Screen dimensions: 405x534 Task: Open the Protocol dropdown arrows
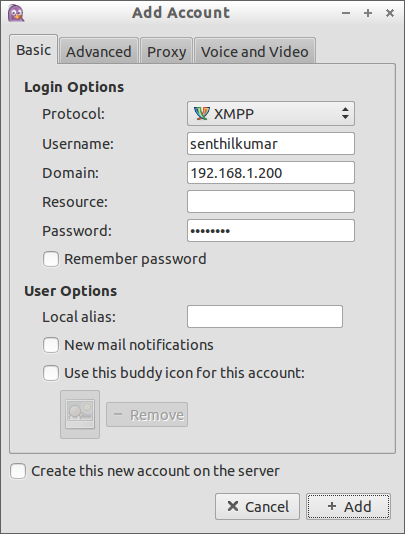(x=345, y=113)
